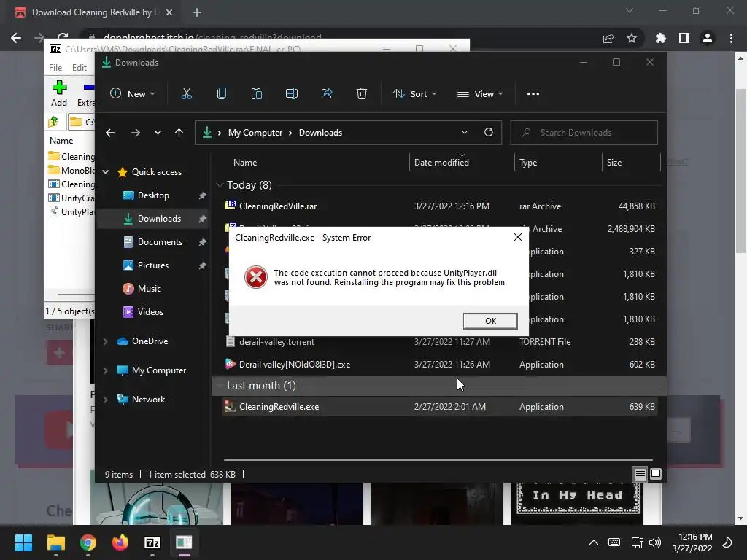Open Documents in Quick access

click(160, 242)
